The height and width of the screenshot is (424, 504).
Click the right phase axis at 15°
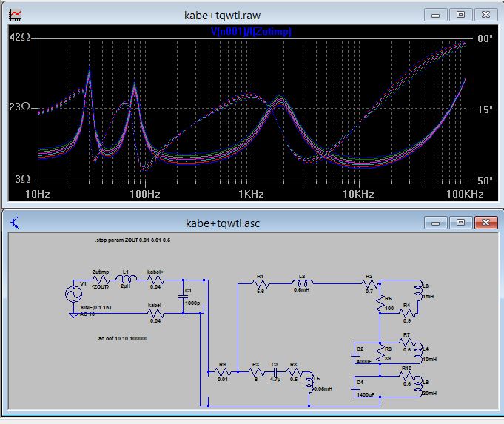485,110
